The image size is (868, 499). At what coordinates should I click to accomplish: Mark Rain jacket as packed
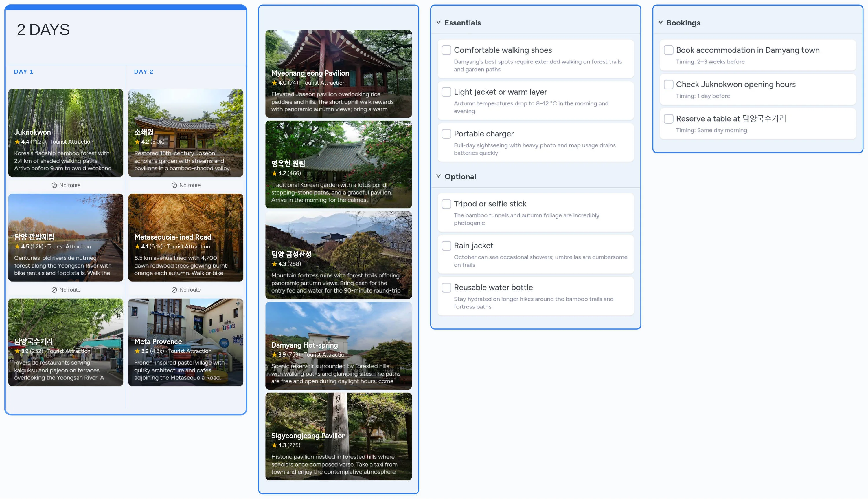(446, 246)
